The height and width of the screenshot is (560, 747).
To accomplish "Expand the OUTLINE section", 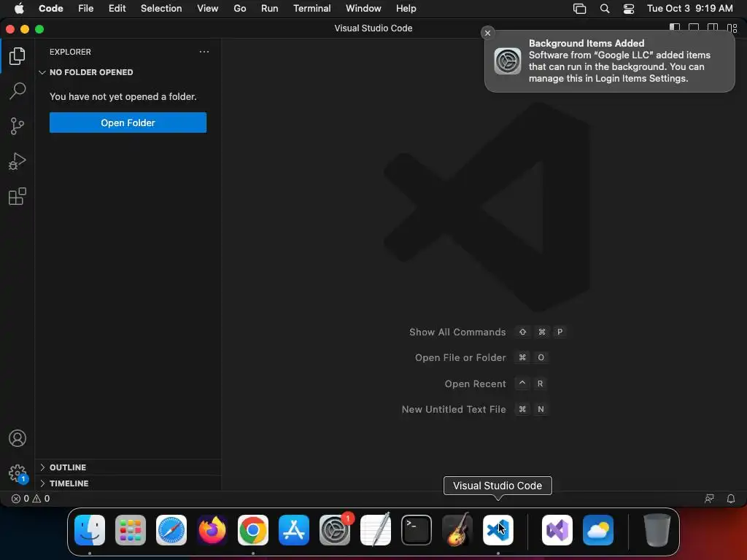I will click(x=128, y=467).
